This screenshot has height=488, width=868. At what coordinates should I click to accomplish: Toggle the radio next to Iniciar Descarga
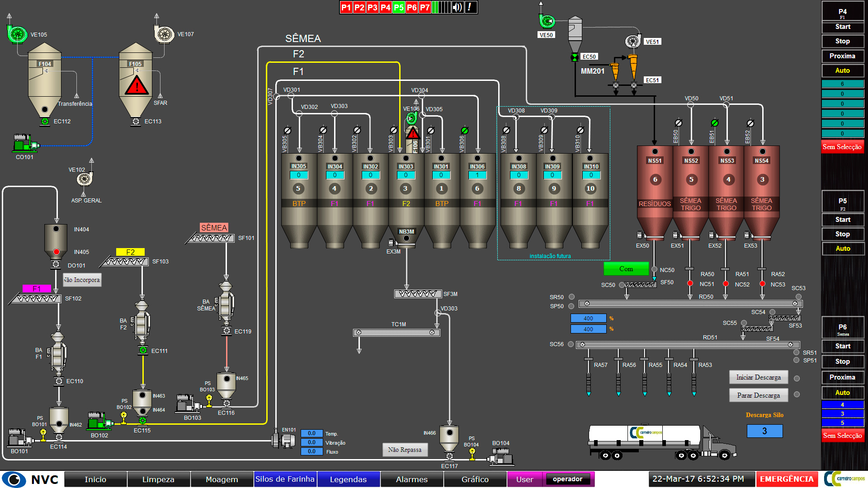(797, 378)
